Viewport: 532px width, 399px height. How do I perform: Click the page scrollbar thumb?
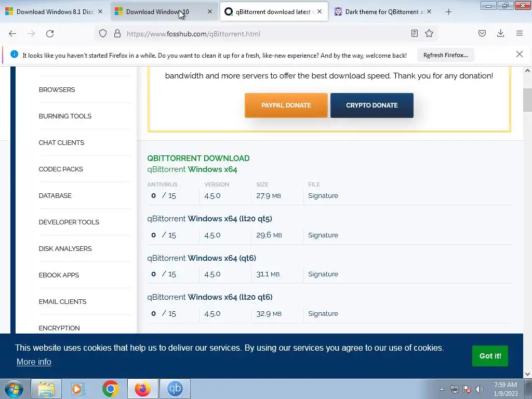pos(527,100)
